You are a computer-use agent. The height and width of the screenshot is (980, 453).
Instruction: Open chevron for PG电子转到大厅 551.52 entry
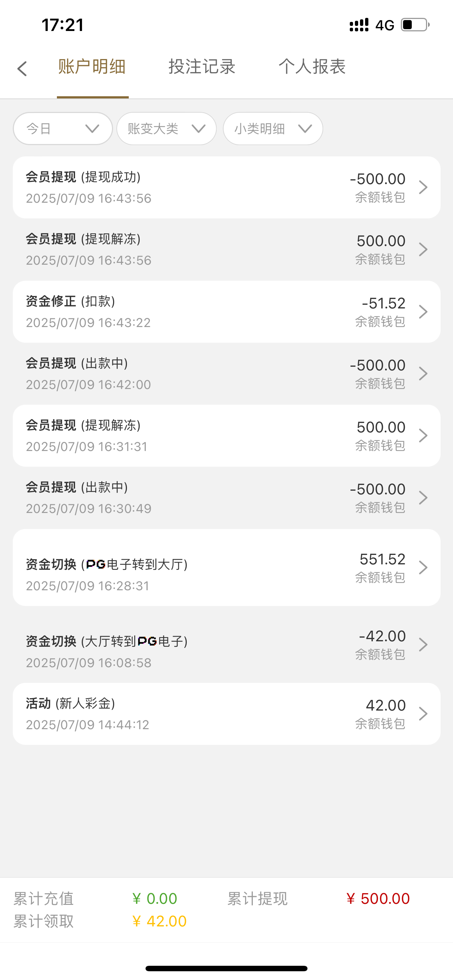coord(423,568)
